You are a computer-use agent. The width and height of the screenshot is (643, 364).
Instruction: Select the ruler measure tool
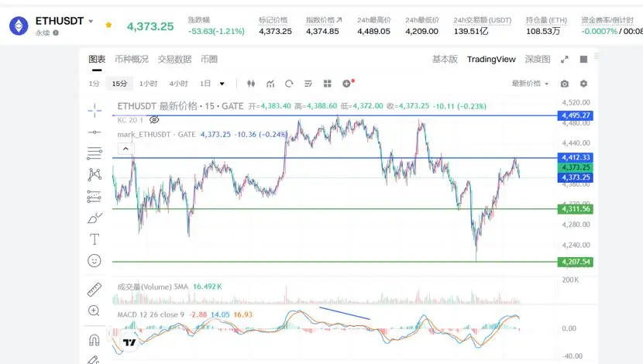95,289
